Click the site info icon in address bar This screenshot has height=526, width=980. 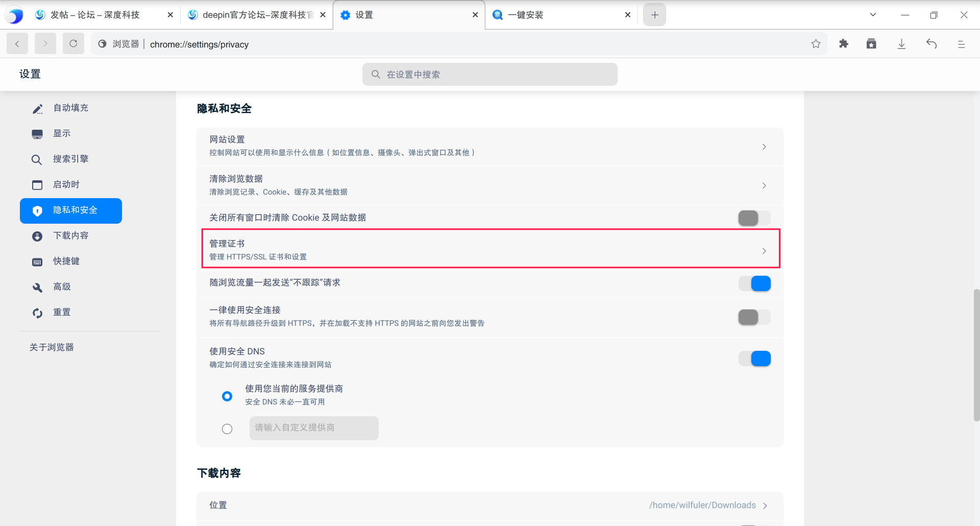point(102,44)
